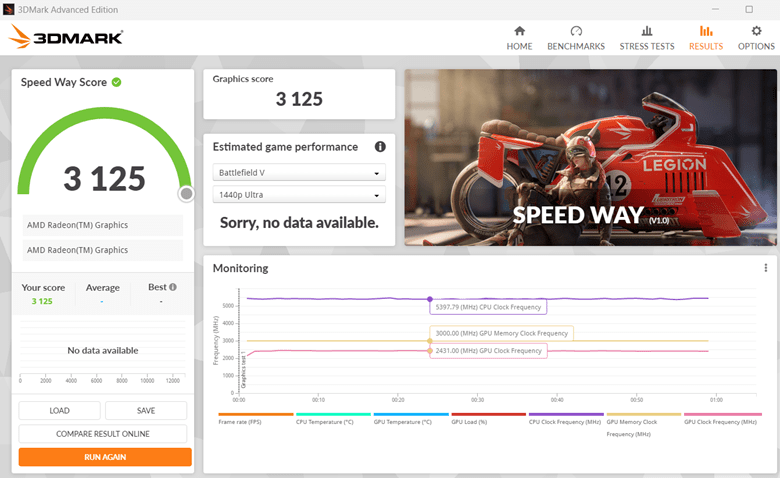Open the Battlefield V game dropdown
The image size is (780, 478).
tap(299, 172)
